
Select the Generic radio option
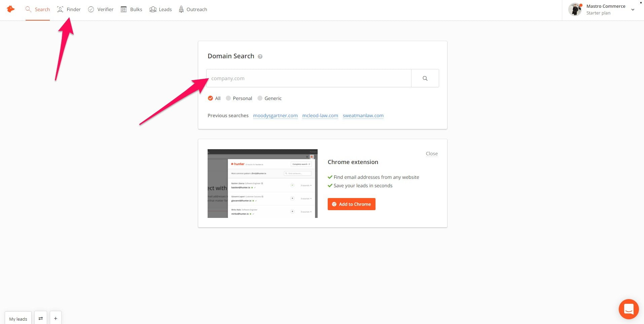pyautogui.click(x=270, y=98)
